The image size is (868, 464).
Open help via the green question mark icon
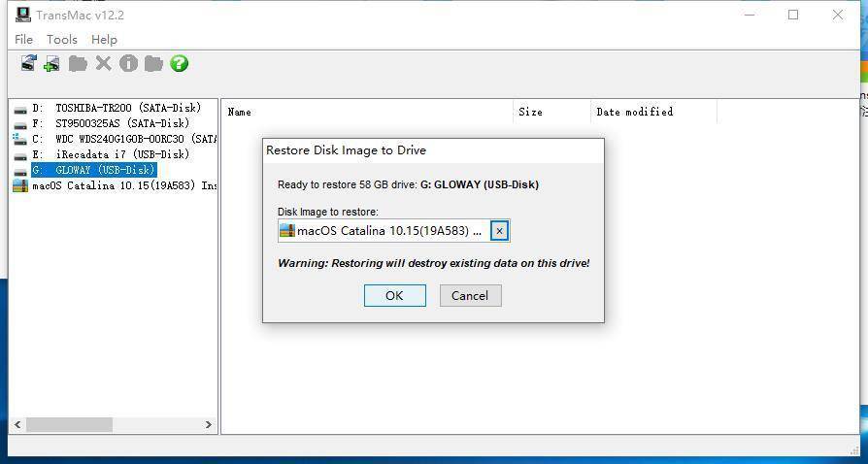tap(179, 64)
